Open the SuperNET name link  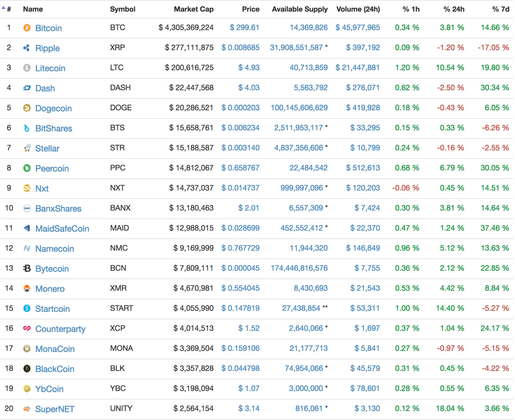click(x=55, y=409)
